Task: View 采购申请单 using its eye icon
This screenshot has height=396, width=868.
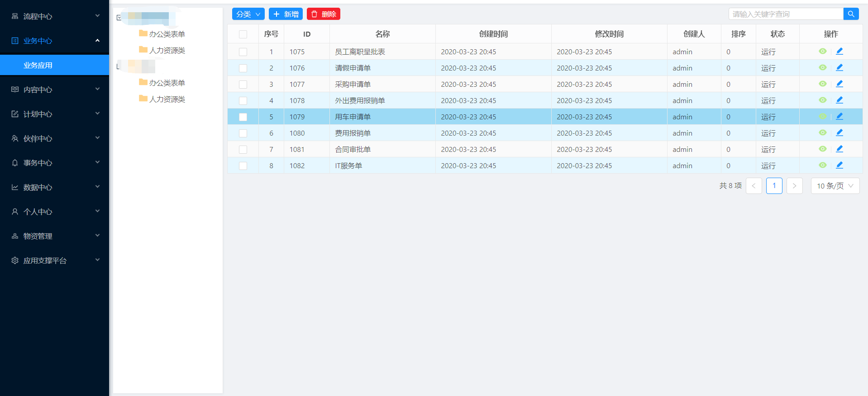Action: [823, 84]
